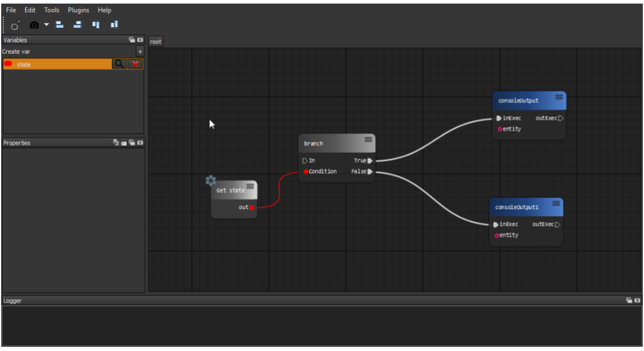
Task: Click the red bool swatch of state
Action: coord(8,64)
